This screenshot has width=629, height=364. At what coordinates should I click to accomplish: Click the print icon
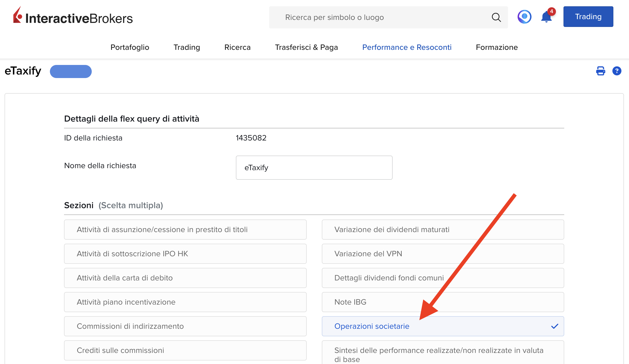tap(601, 71)
